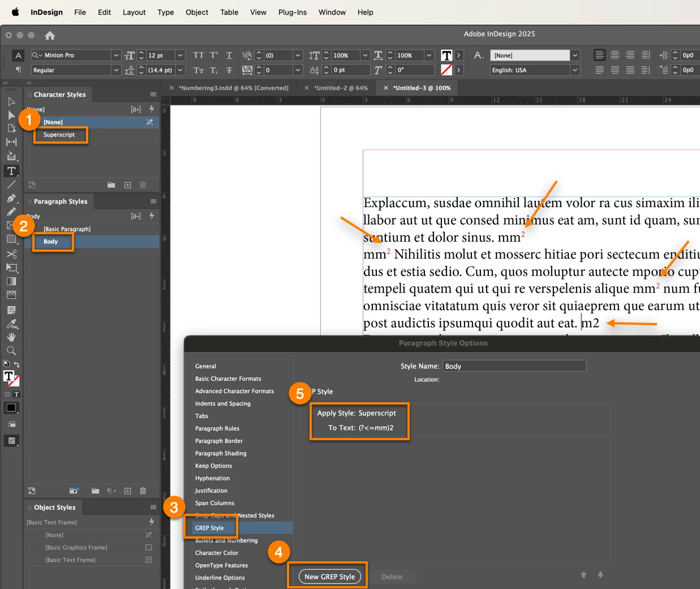Open kerning dropdown
Viewport: 700px width, 589px height.
pos(298,55)
